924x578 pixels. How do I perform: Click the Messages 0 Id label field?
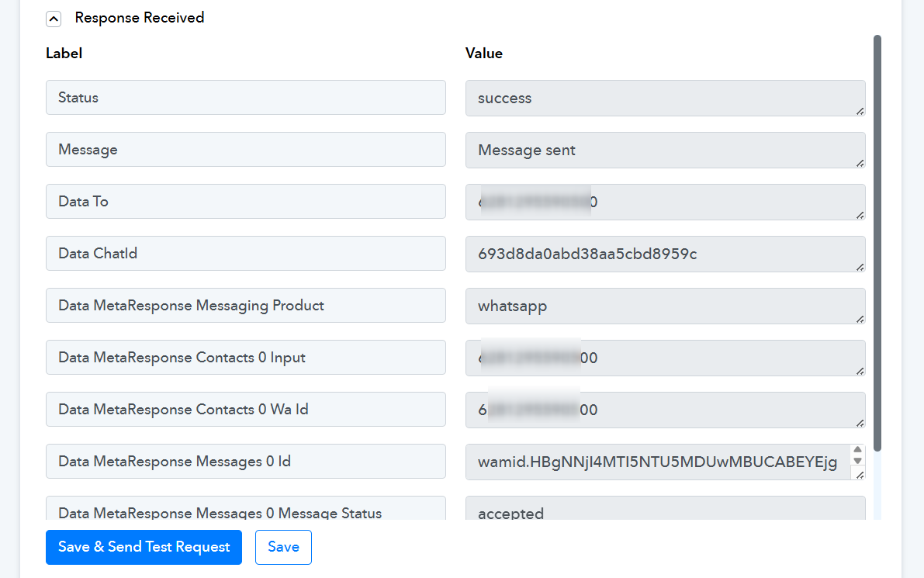(245, 462)
